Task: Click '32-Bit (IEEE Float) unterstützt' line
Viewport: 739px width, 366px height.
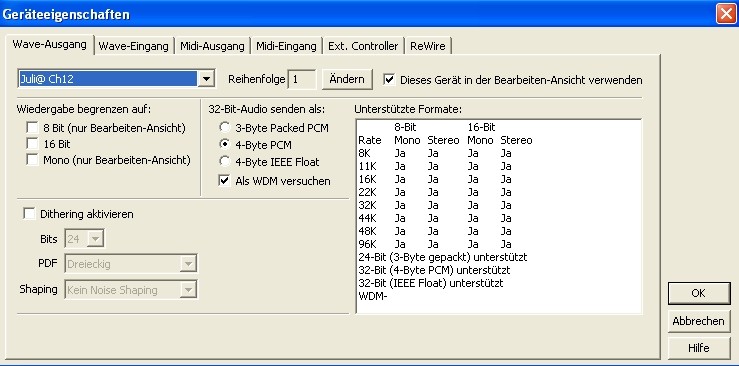Action: 431,283
